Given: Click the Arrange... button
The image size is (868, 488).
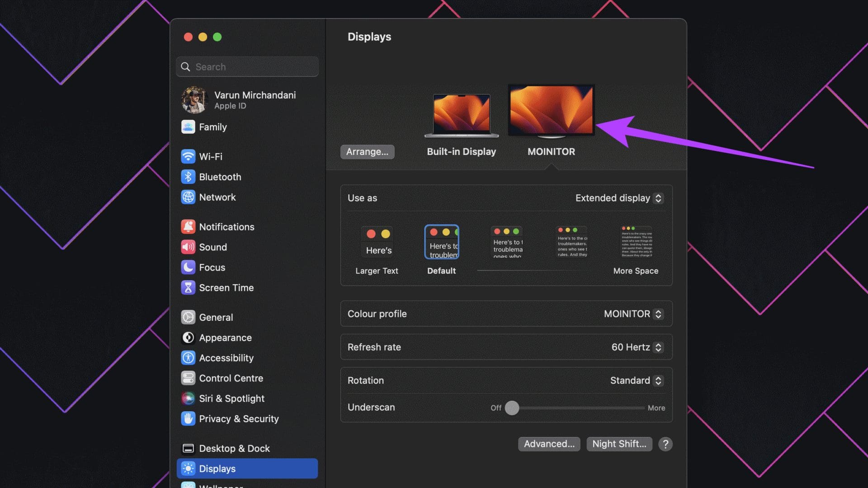Looking at the screenshot, I should (x=367, y=152).
